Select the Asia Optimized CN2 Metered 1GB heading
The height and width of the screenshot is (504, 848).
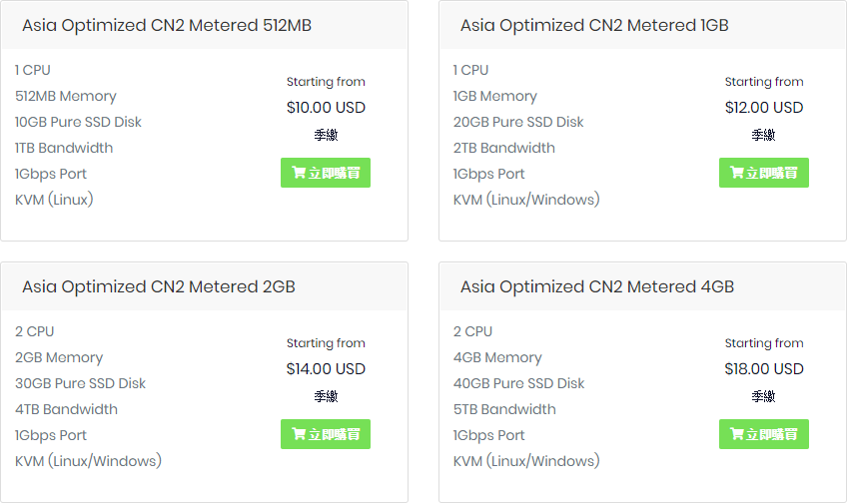[x=594, y=26]
